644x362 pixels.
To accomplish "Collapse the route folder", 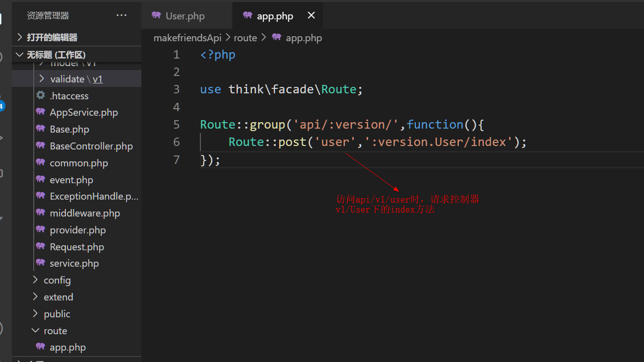I will coord(55,331).
